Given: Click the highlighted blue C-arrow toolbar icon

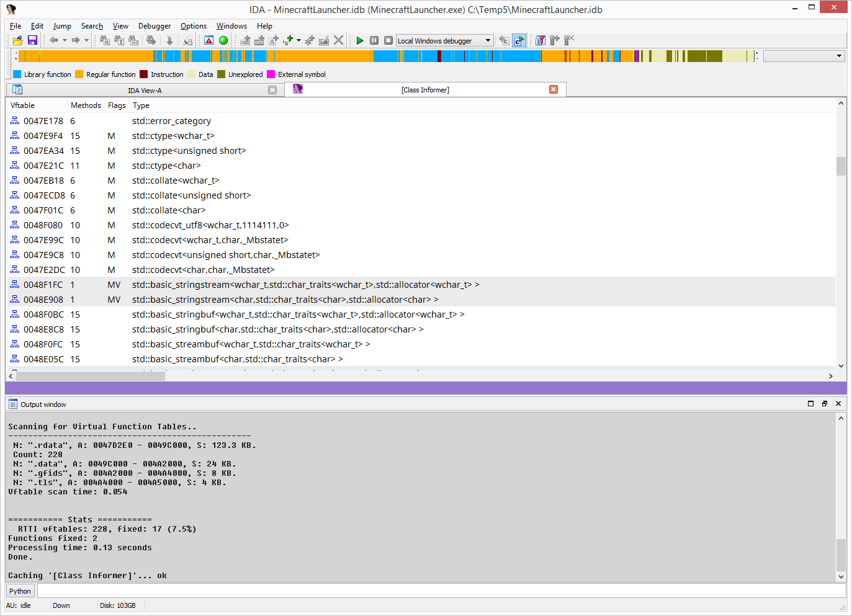Looking at the screenshot, I should coord(519,40).
